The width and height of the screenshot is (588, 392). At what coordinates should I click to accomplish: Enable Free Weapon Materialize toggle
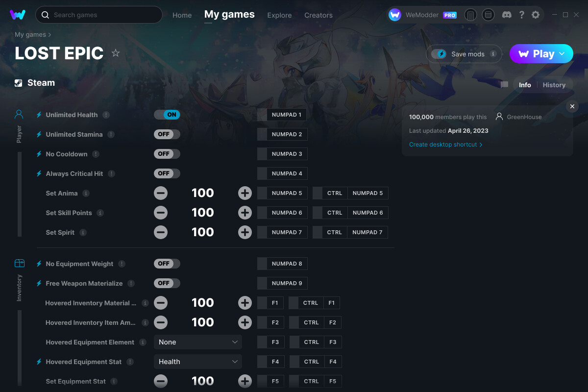pyautogui.click(x=167, y=283)
